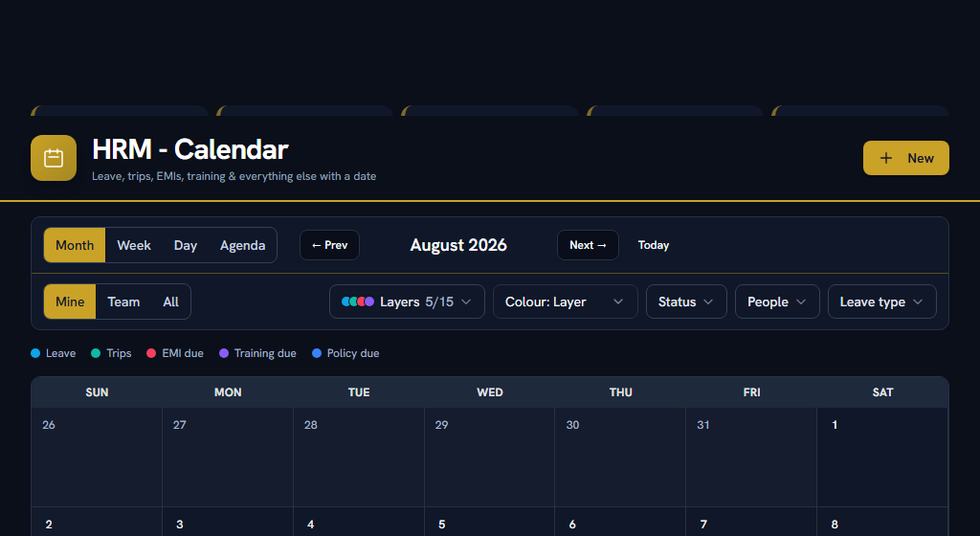This screenshot has width=980, height=536.
Task: Select the day cell numbered 31
Action: 751,458
